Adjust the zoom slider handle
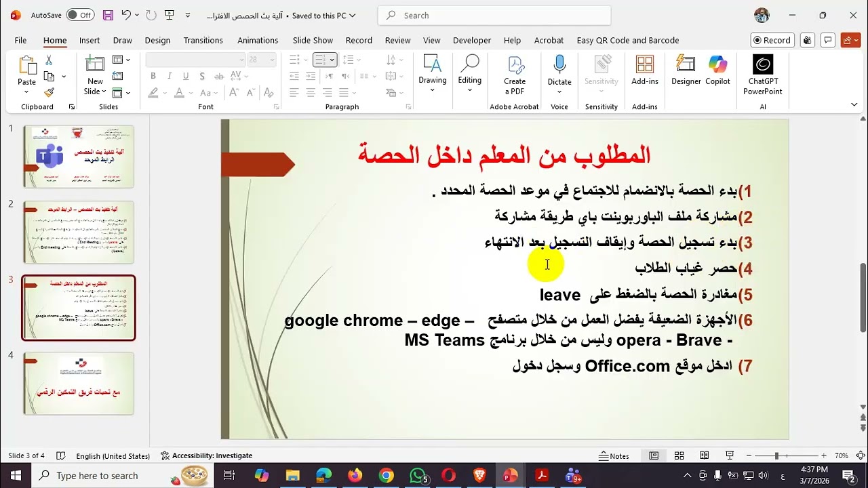This screenshot has height=488, width=868. pos(776,456)
